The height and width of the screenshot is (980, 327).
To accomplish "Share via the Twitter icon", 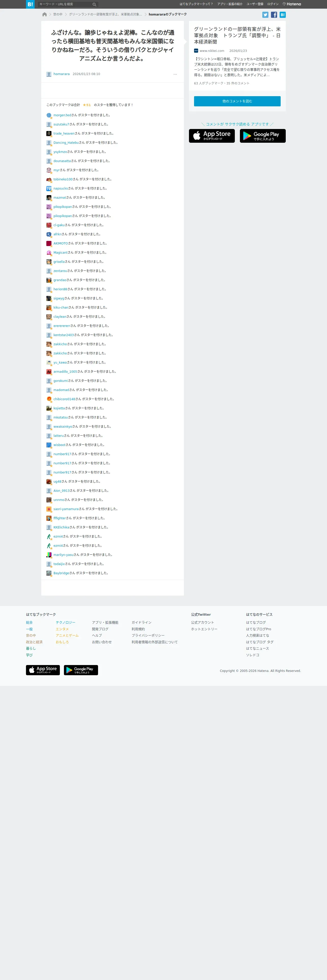I will click(x=265, y=15).
